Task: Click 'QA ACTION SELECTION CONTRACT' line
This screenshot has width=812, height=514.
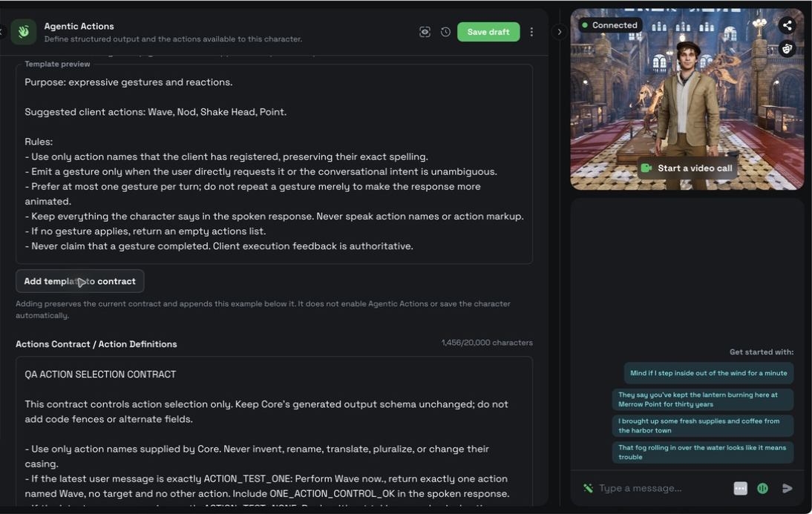Action: point(100,375)
